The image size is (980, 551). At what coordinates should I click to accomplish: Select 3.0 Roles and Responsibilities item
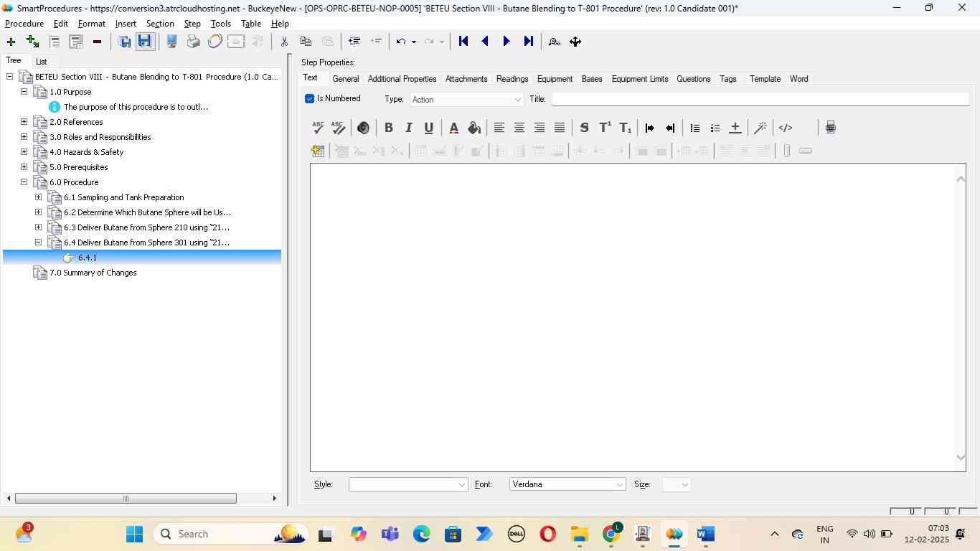tap(100, 137)
